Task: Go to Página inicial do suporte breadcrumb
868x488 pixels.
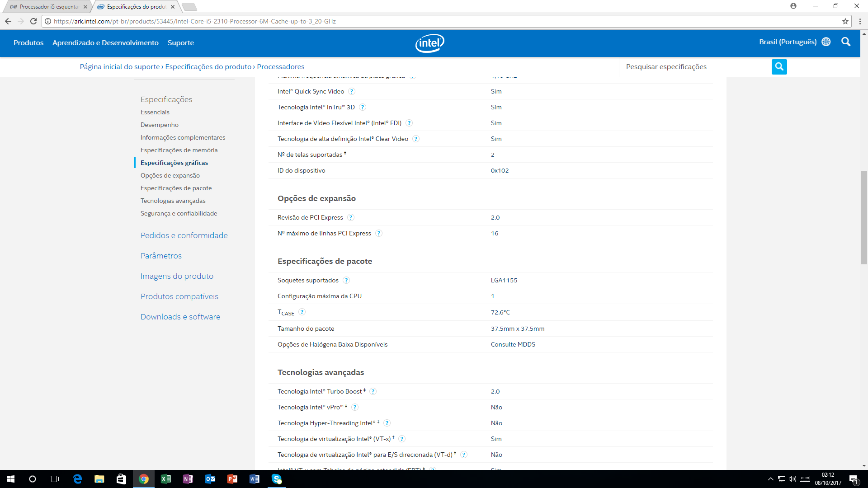Action: point(120,67)
